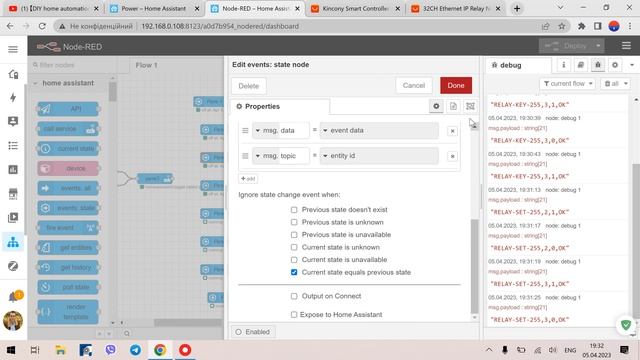Open the Chrome extensions puzzle icon

click(581, 26)
